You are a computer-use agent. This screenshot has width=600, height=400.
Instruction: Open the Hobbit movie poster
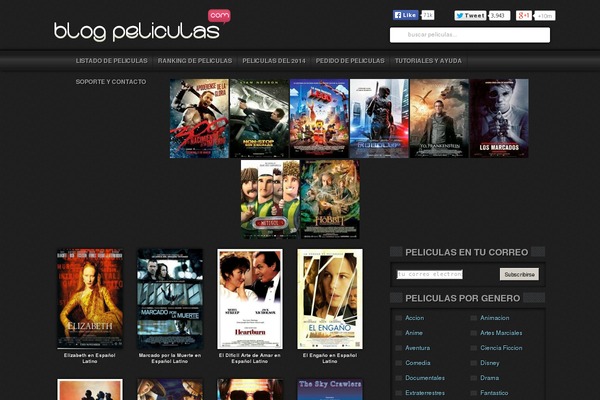pyautogui.click(x=330, y=199)
